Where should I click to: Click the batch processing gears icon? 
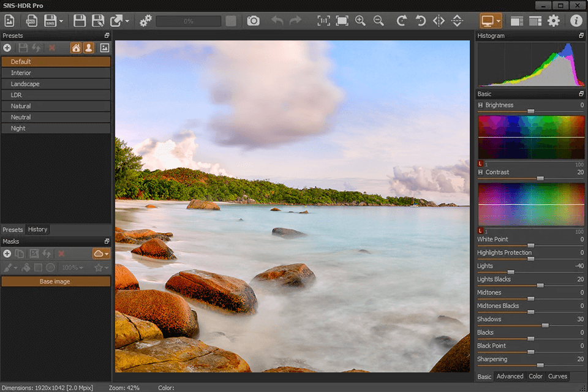click(x=145, y=21)
